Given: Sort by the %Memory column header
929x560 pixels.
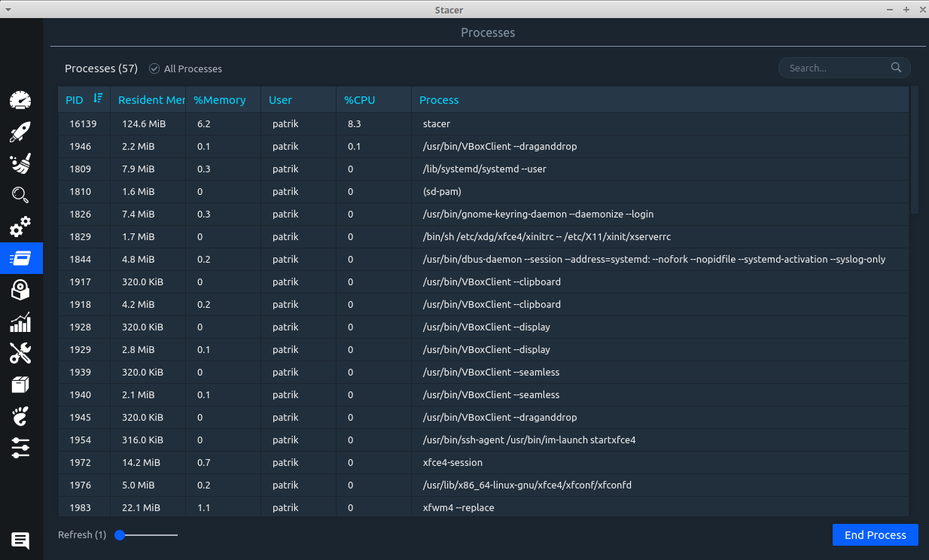Looking at the screenshot, I should 220,99.
